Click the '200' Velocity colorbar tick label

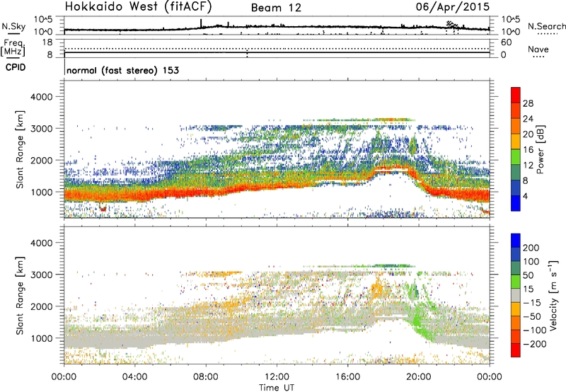531,248
